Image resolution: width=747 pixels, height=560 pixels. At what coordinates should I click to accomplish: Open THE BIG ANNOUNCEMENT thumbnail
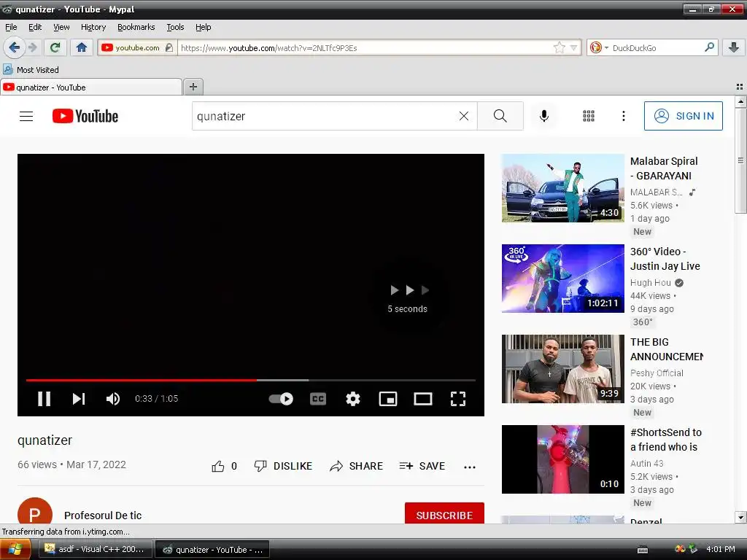(x=562, y=368)
